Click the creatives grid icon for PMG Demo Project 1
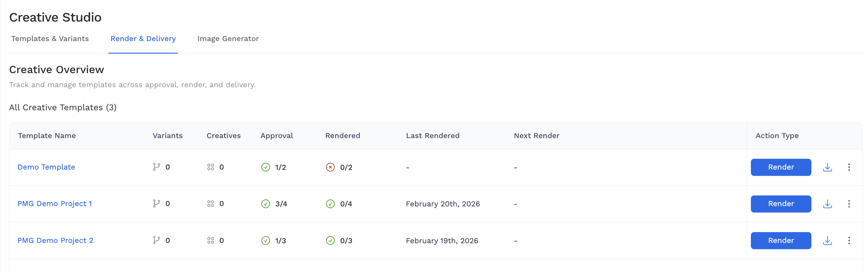868x272 pixels. pos(211,204)
